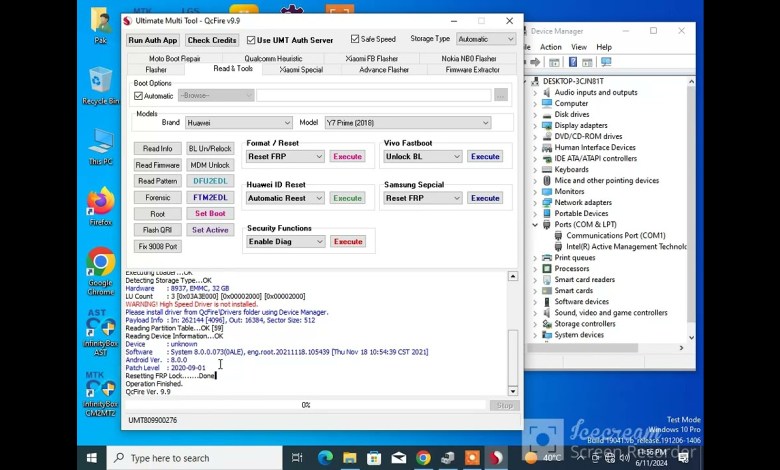Click the scan for hardware changes monitor icon

point(605,62)
